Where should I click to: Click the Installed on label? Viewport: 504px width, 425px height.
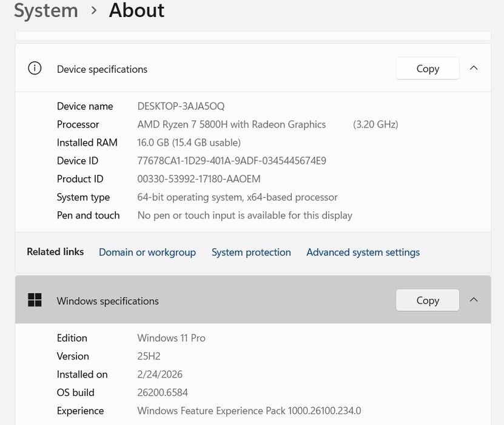(82, 374)
